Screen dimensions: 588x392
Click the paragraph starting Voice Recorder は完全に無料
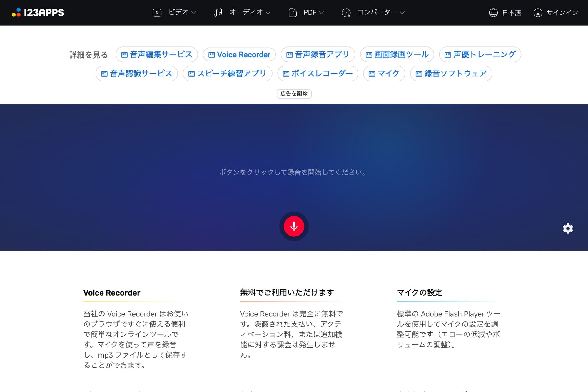292,334
